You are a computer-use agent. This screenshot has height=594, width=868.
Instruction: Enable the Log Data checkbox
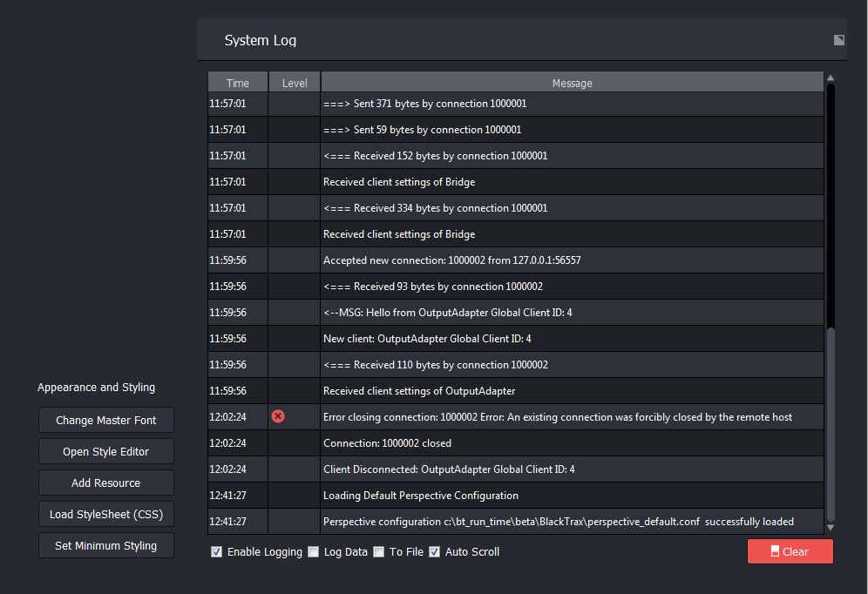pyautogui.click(x=313, y=551)
